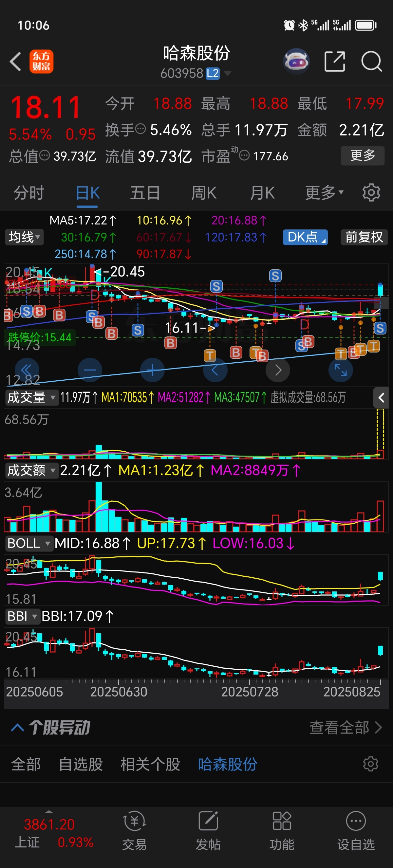Screen dimensions: 393x868
Task: Select the 全部 filter tab
Action: 26,764
